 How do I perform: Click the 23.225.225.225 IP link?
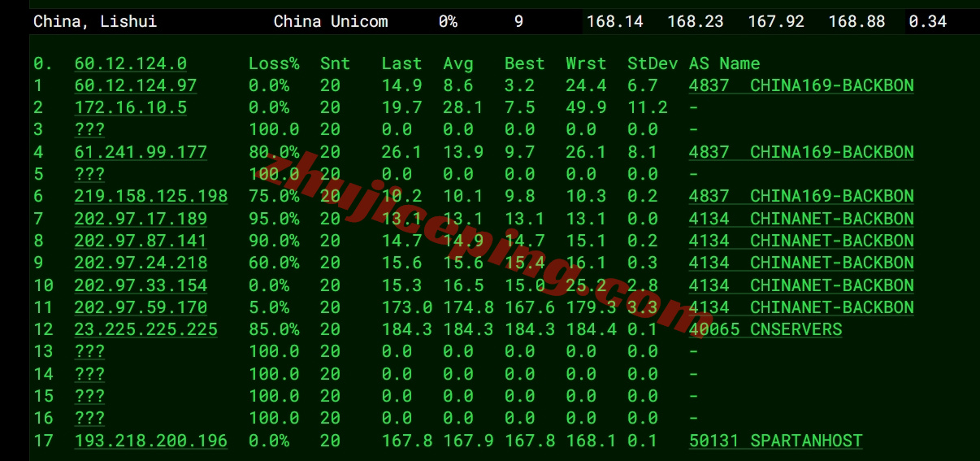[145, 329]
